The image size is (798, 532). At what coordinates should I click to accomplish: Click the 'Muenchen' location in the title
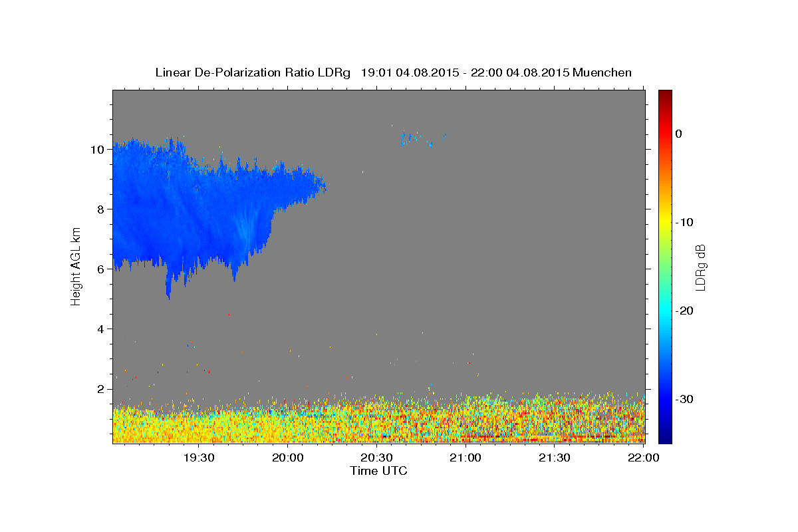click(602, 72)
